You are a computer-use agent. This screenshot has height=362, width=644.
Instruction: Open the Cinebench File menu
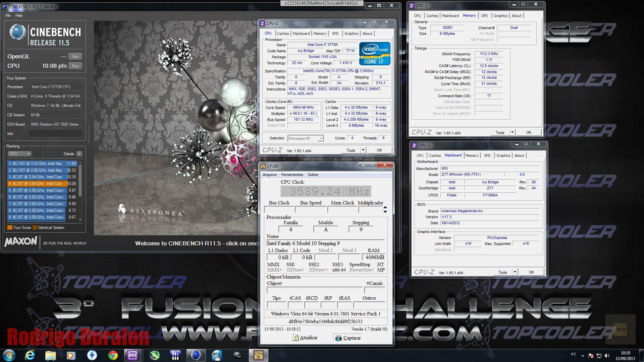click(x=8, y=15)
